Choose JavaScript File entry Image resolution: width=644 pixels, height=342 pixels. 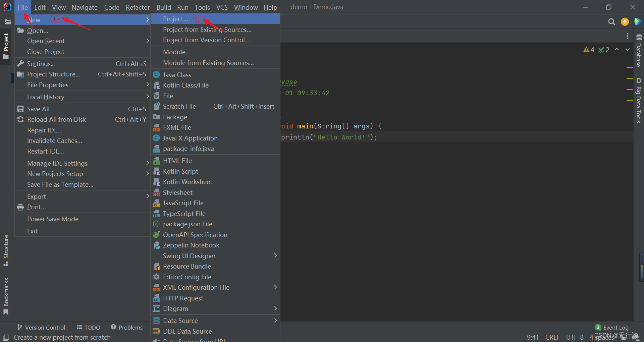(215, 203)
